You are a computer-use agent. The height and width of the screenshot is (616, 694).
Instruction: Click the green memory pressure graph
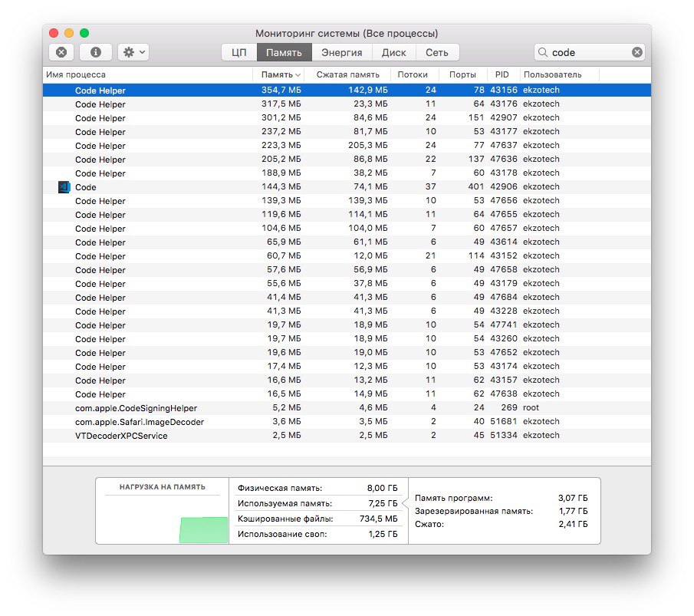pos(203,529)
